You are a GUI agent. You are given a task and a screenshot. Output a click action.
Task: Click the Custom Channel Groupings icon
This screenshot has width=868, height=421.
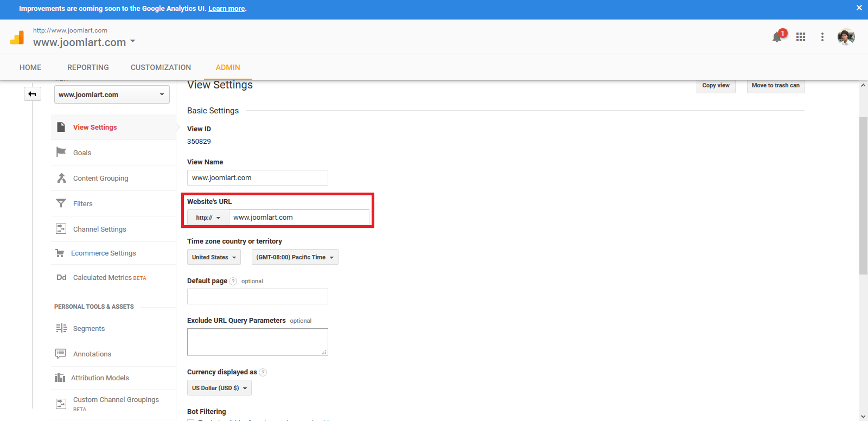point(61,404)
